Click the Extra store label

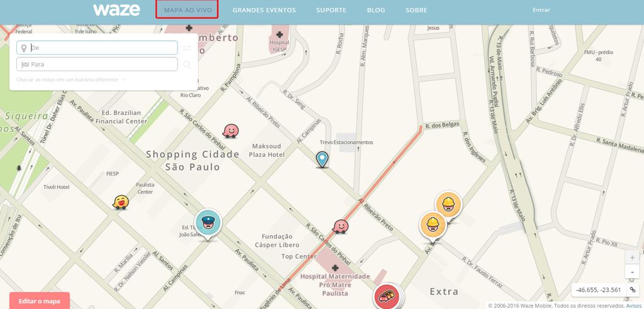click(444, 292)
